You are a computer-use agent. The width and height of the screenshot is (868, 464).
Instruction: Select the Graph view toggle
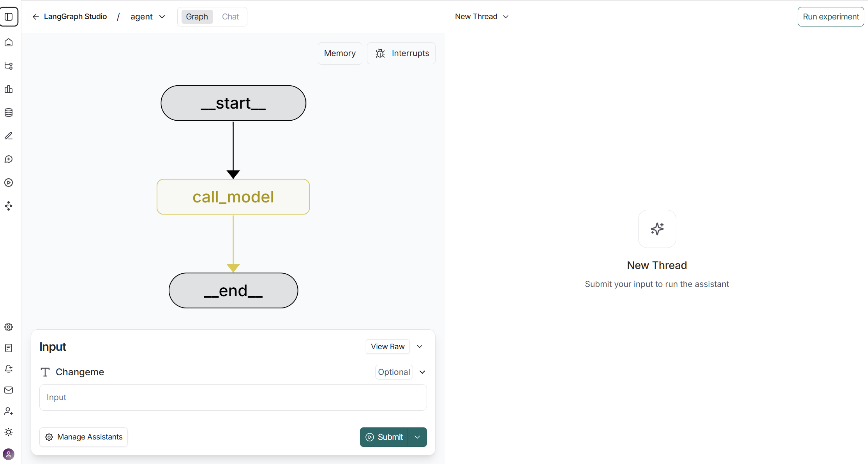197,17
